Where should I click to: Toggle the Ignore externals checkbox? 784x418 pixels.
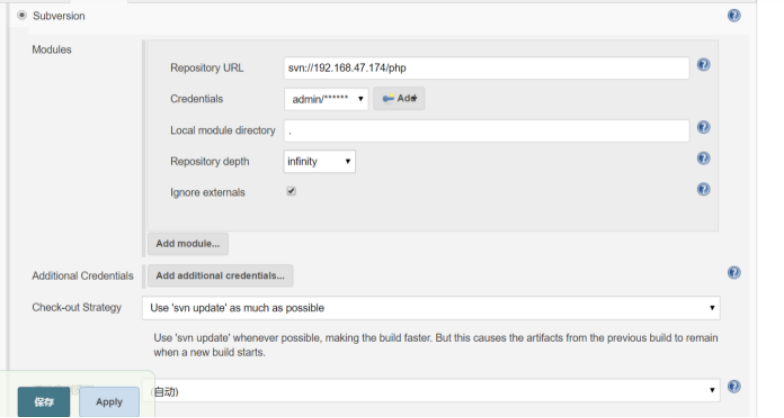coord(291,191)
